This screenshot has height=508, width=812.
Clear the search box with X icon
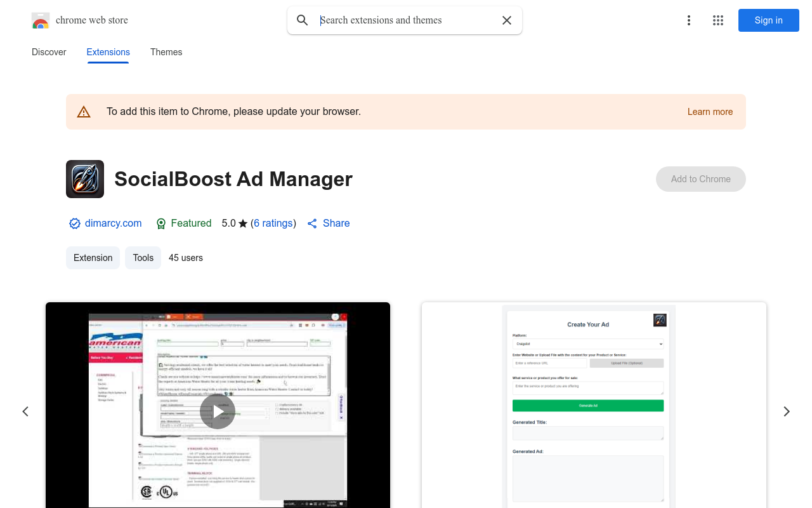tap(507, 20)
